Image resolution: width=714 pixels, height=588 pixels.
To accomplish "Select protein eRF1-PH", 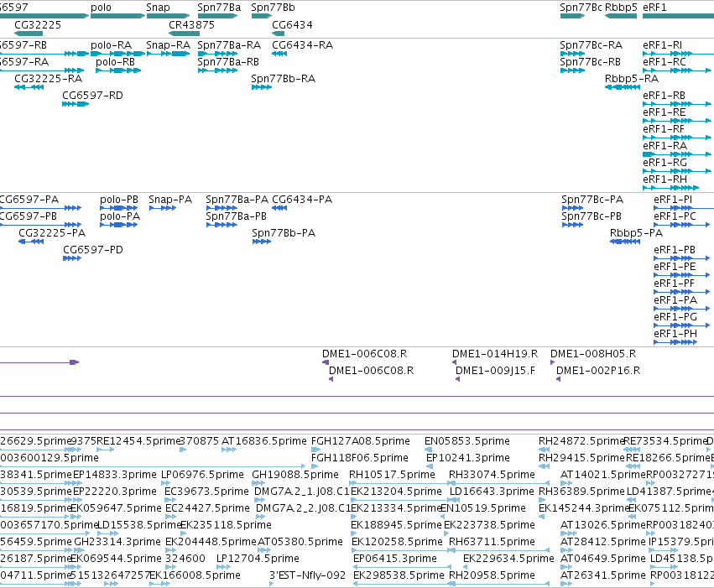I will [x=675, y=335].
